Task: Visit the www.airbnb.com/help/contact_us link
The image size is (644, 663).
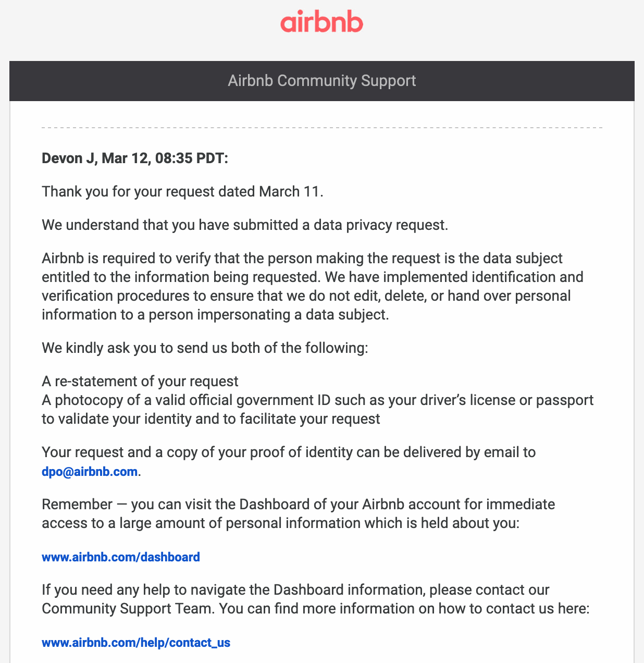Action: (x=136, y=643)
